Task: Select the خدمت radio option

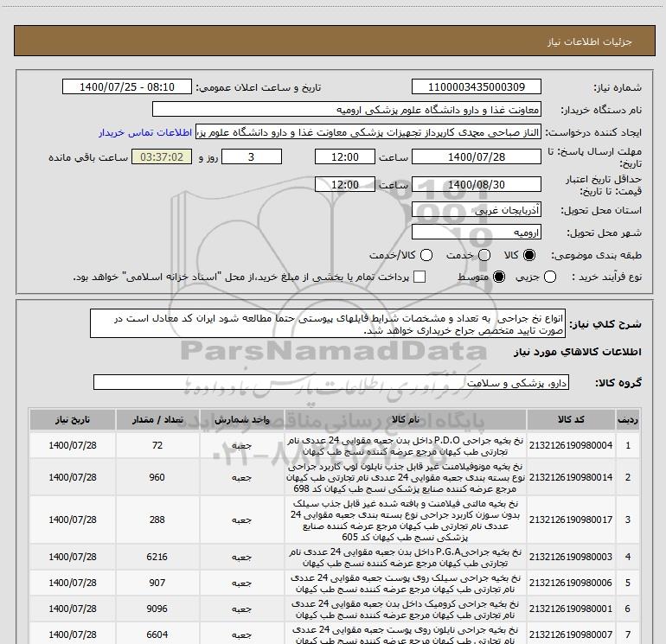Action: pos(484,256)
